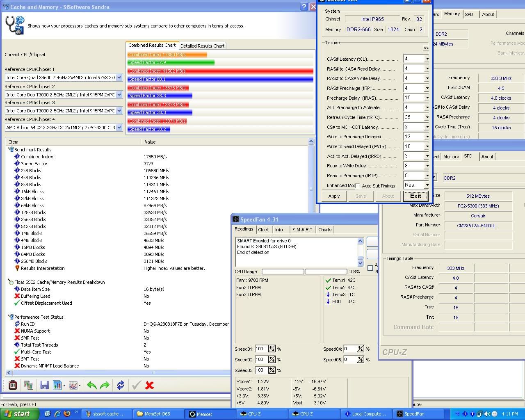Open the Precharge Delay (tRAS) dropdown

click(427, 98)
